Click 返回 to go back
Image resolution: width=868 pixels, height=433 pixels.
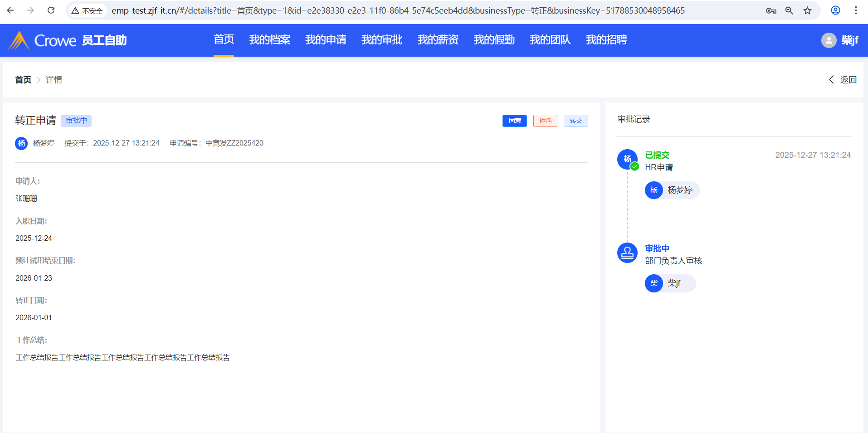click(x=843, y=80)
